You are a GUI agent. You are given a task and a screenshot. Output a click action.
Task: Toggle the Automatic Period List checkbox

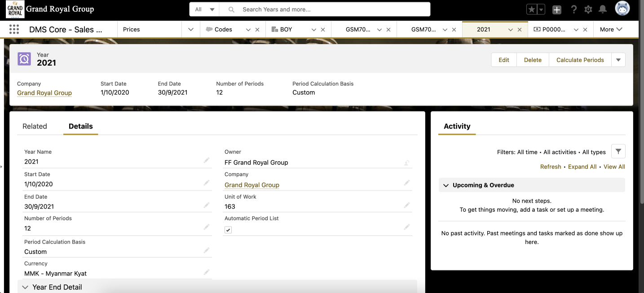coord(228,230)
